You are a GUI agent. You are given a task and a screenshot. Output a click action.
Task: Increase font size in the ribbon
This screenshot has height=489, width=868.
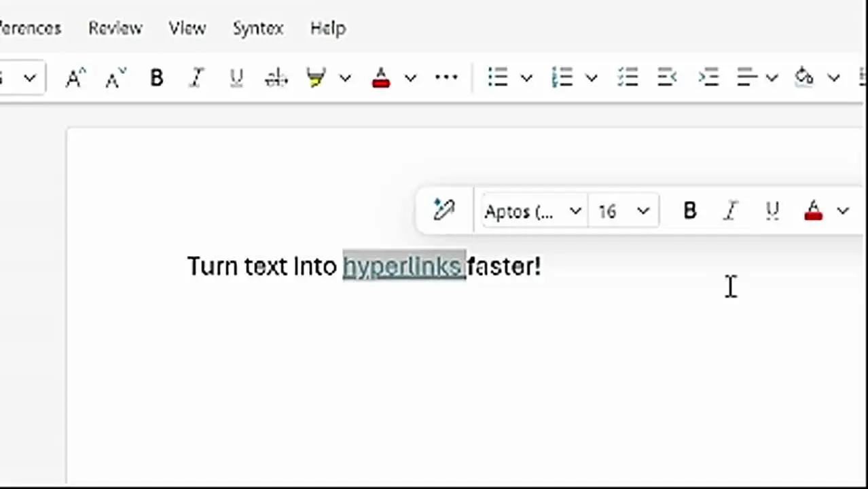click(75, 78)
